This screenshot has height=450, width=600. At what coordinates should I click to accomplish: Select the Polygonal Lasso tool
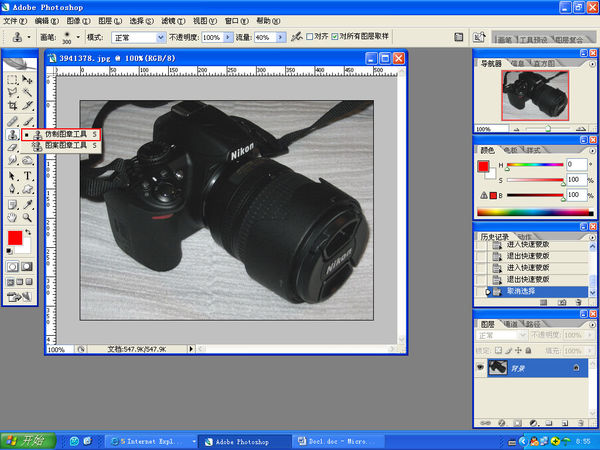12,92
